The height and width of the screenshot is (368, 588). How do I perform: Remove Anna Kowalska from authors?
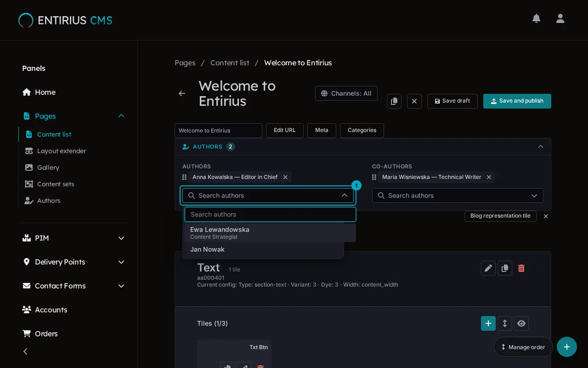pyautogui.click(x=285, y=177)
